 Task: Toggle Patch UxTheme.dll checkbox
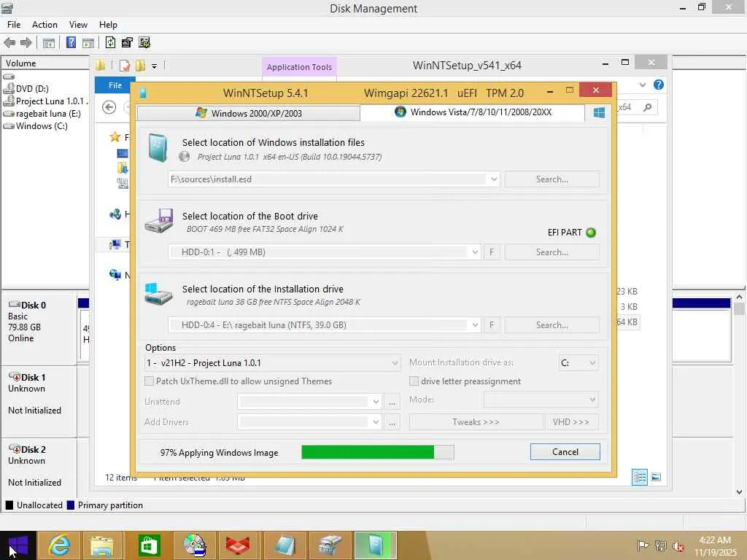coord(149,381)
